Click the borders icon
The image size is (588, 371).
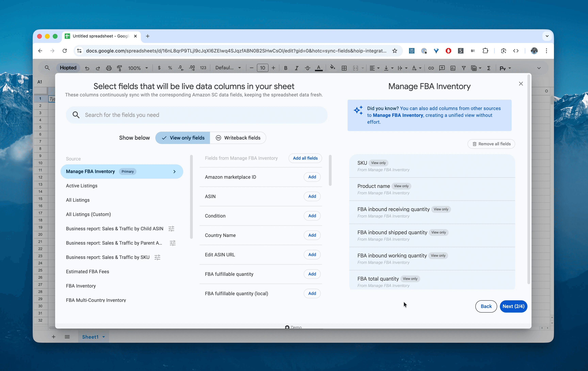344,68
